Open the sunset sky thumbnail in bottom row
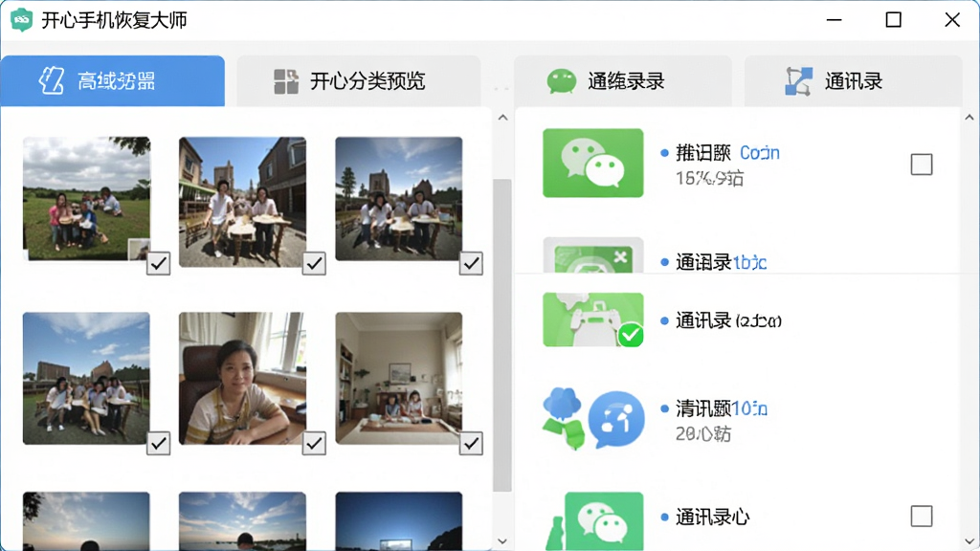Screen dimensions: 980x551 (86, 521)
